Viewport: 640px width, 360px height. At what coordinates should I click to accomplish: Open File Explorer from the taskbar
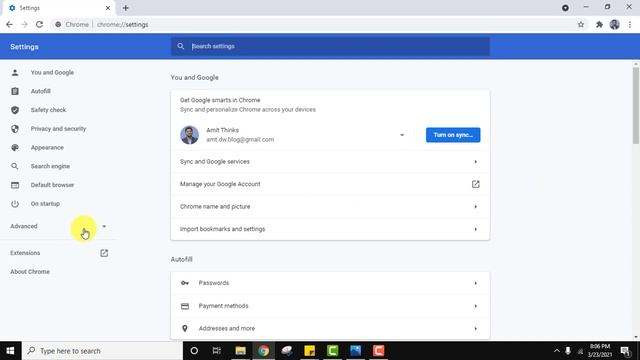click(x=240, y=351)
